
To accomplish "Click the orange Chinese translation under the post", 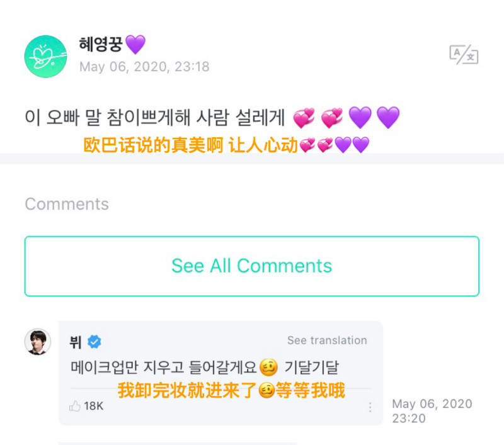I will click(x=190, y=145).
